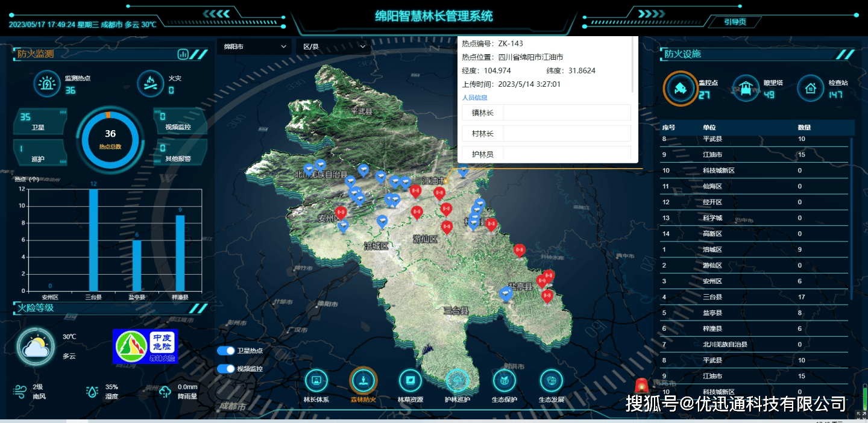Click the red hotspot marker nearest 安州区
The width and height of the screenshot is (868, 423).
tap(341, 213)
